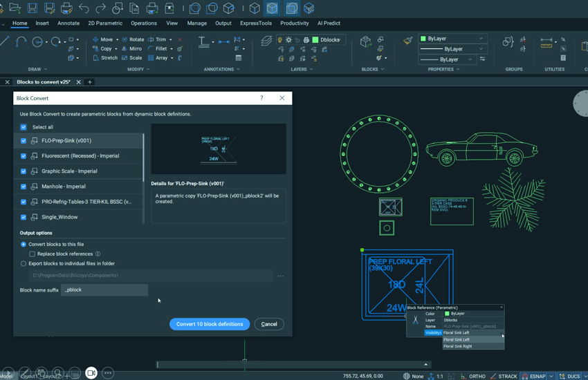Expand the PROPERTIES panel chevron
Image resolution: width=588 pixels, height=380 pixels.
(458, 69)
